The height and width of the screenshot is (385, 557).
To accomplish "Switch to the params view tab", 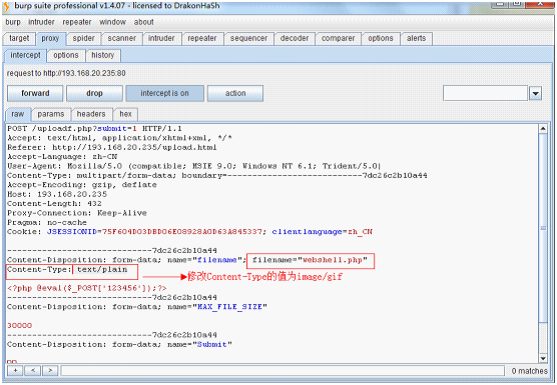I will tap(51, 114).
